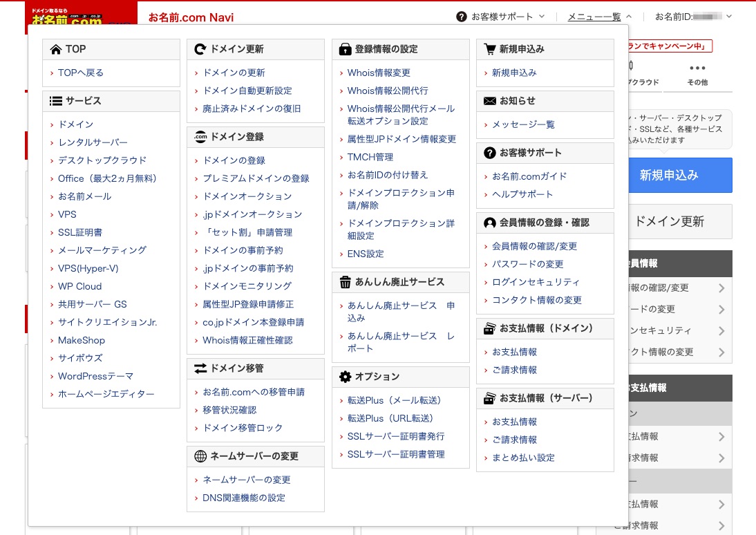Open DNS関連機能の設定 link

pyautogui.click(x=243, y=498)
